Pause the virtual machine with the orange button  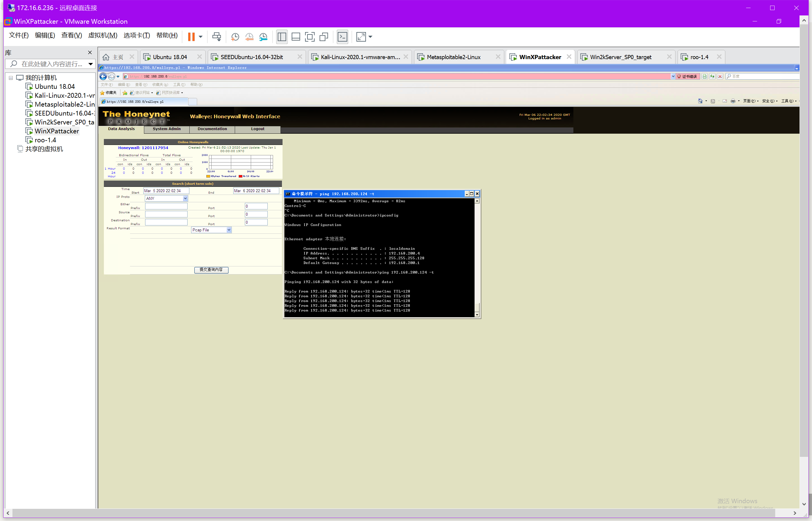191,37
